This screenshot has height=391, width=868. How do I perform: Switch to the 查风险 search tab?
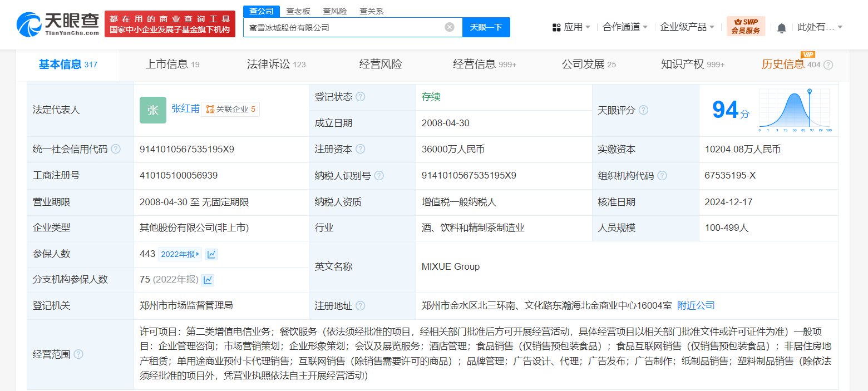pyautogui.click(x=335, y=11)
